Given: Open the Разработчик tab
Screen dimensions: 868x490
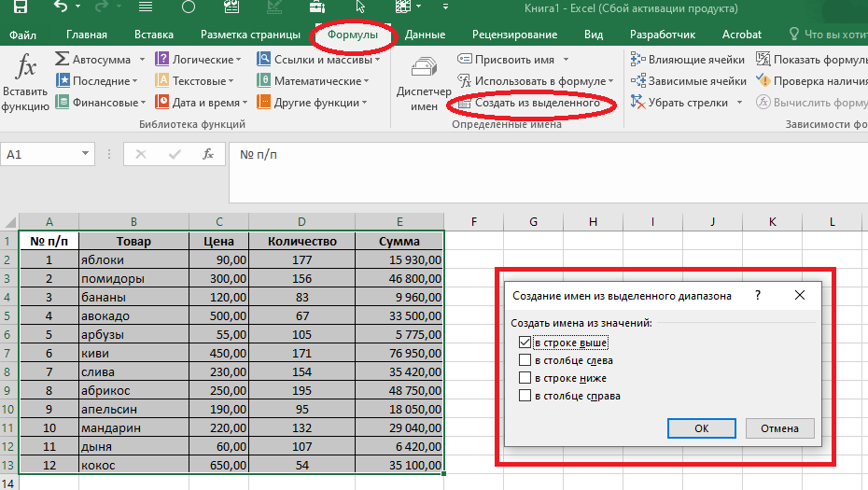Looking at the screenshot, I should 663,35.
